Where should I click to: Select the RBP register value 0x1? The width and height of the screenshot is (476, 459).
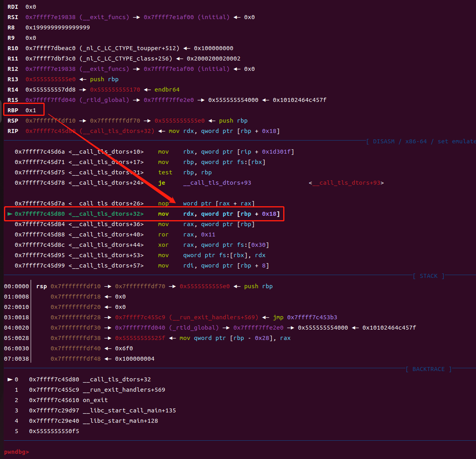click(x=31, y=110)
